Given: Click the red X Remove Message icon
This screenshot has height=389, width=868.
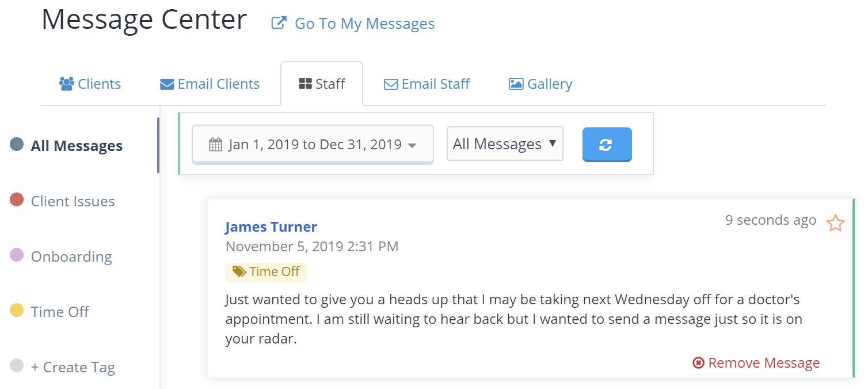Looking at the screenshot, I should (x=698, y=363).
